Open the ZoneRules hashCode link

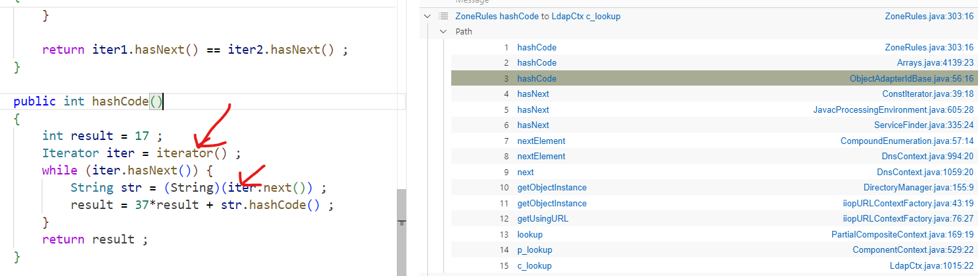(496, 17)
